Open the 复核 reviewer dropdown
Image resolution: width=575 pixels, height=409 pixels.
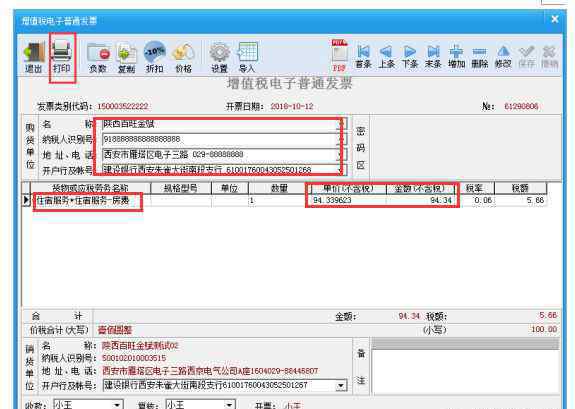coord(229,405)
